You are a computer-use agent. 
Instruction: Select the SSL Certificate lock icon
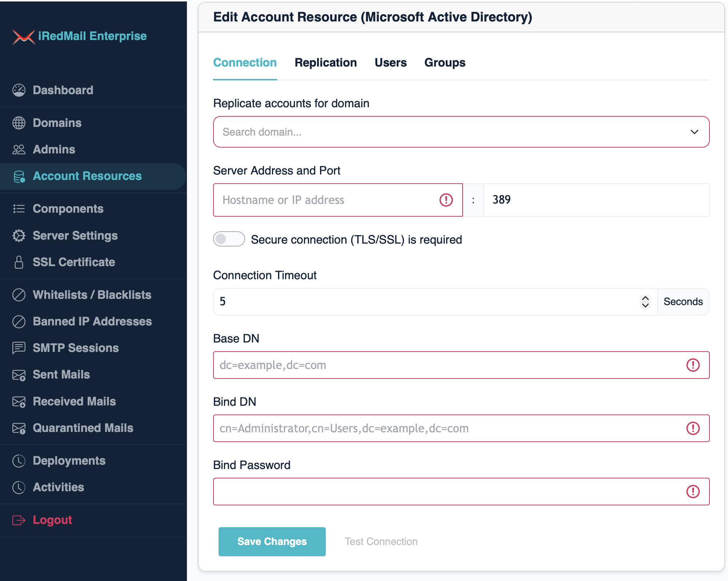point(18,262)
